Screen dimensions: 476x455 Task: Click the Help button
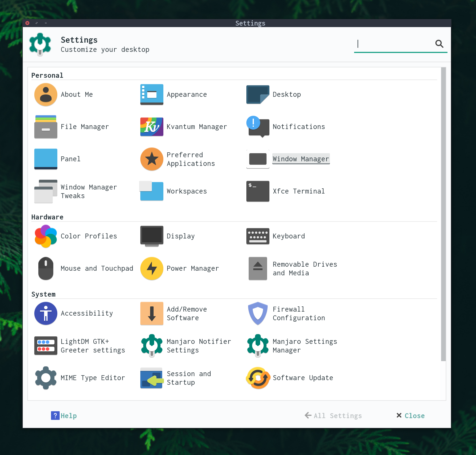(64, 416)
